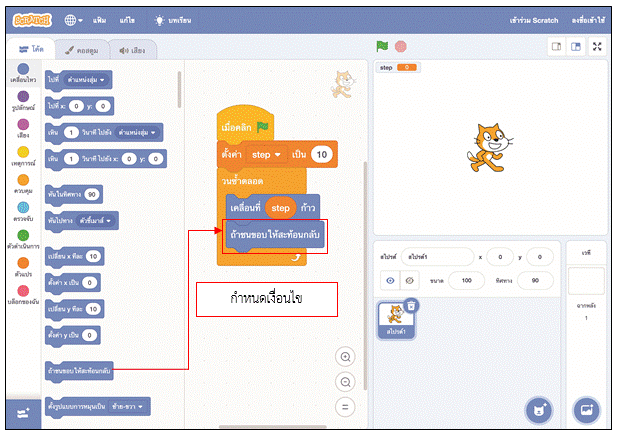The image size is (620, 436).
Task: Delete sprite using trash can icon
Action: click(x=411, y=305)
